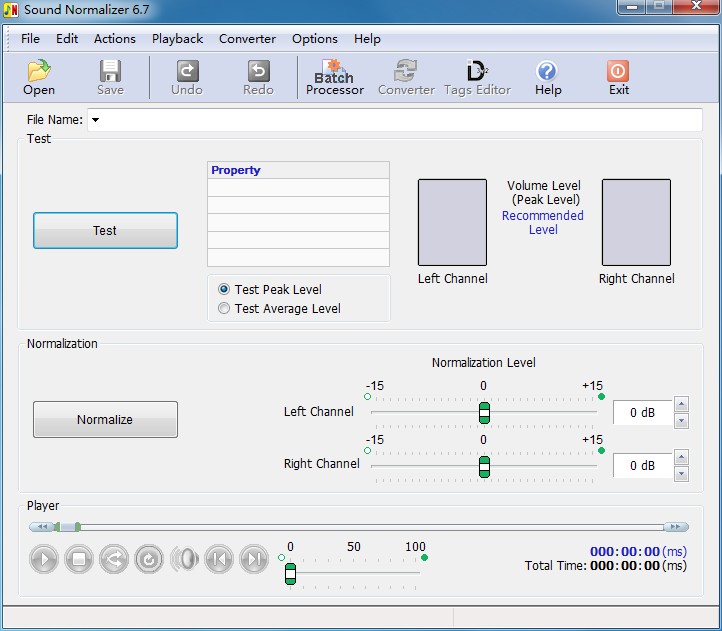
Task: Click the Exit toolbar icon
Action: [619, 77]
